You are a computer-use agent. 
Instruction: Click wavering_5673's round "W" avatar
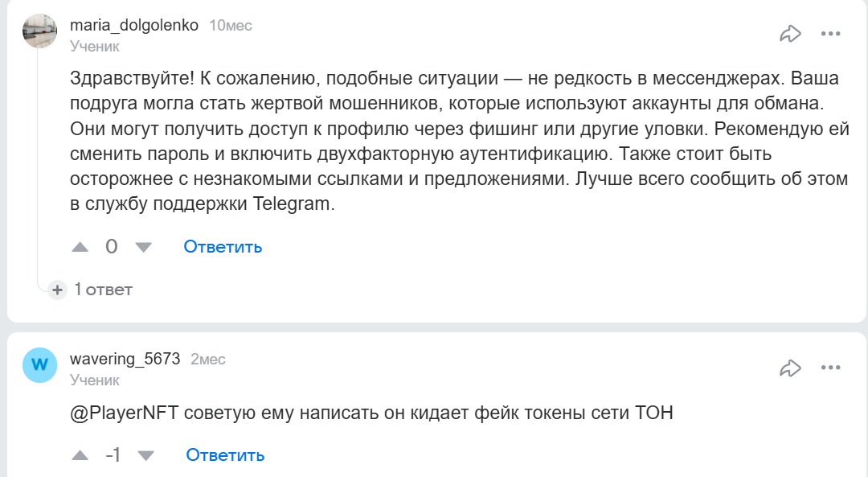click(39, 365)
